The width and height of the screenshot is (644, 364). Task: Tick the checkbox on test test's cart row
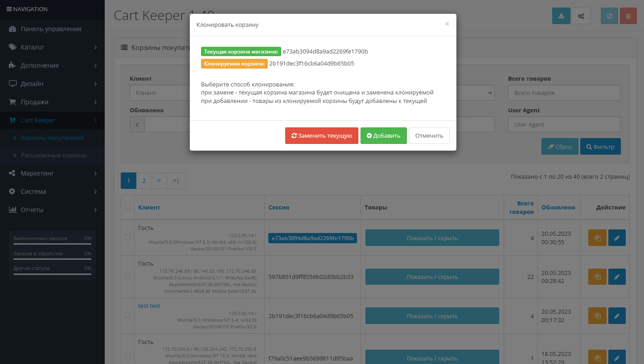(128, 315)
